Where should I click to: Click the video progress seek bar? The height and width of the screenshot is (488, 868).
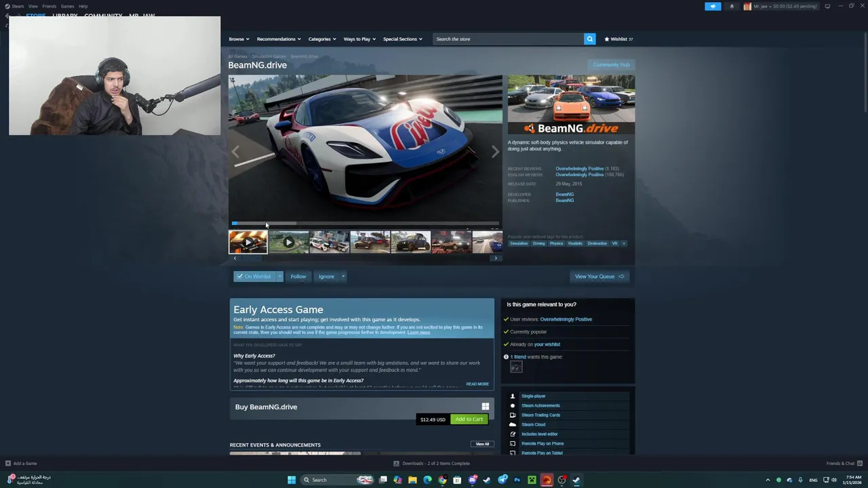(366, 223)
